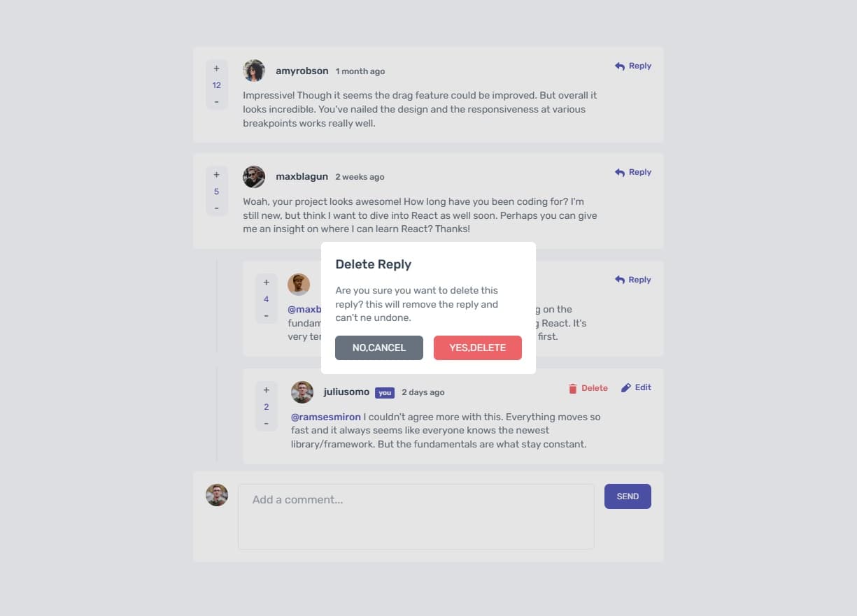
Task: Click minus icon on the score 4 reply
Action: click(x=266, y=316)
